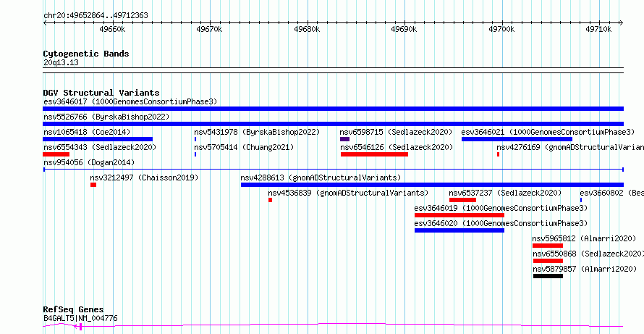
Task: Click the small red bar of nsv3212497
Action: point(93,185)
